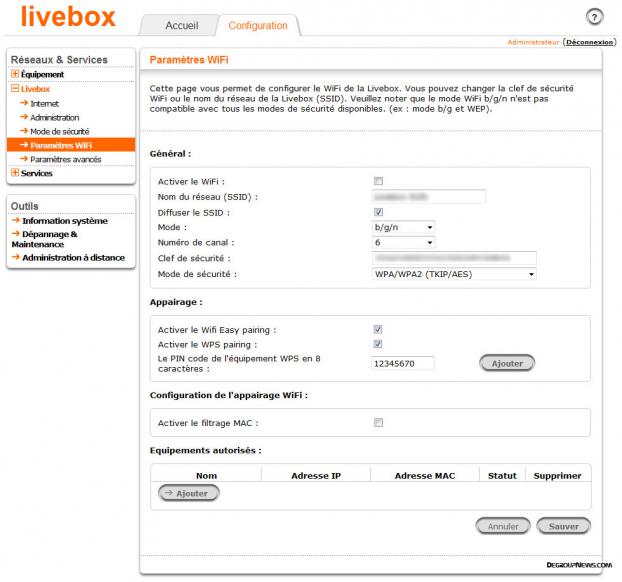The image size is (622, 582).
Task: Uncheck the Diffuser le SSID checkbox
Action: tap(378, 212)
